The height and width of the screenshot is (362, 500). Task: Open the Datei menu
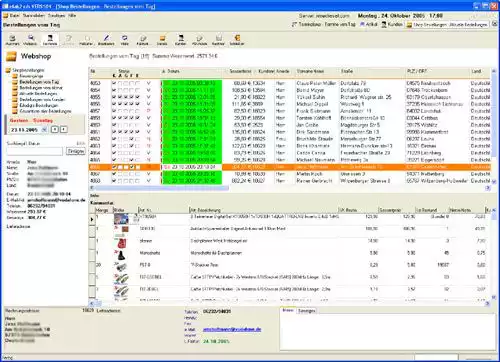pos(14,16)
